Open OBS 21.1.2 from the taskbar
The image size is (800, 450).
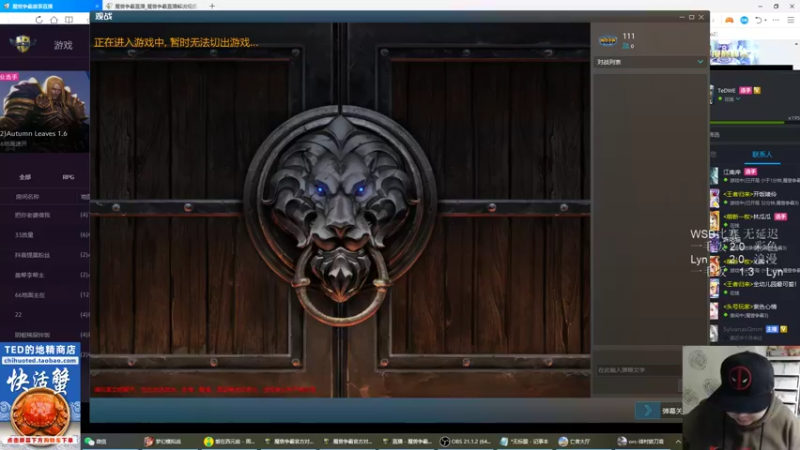point(465,441)
